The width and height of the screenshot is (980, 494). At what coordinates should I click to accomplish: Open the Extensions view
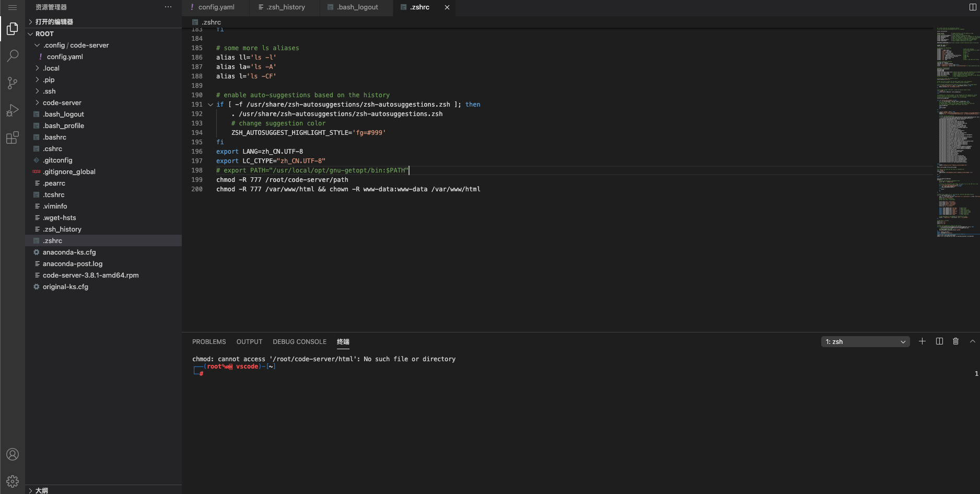tap(13, 137)
